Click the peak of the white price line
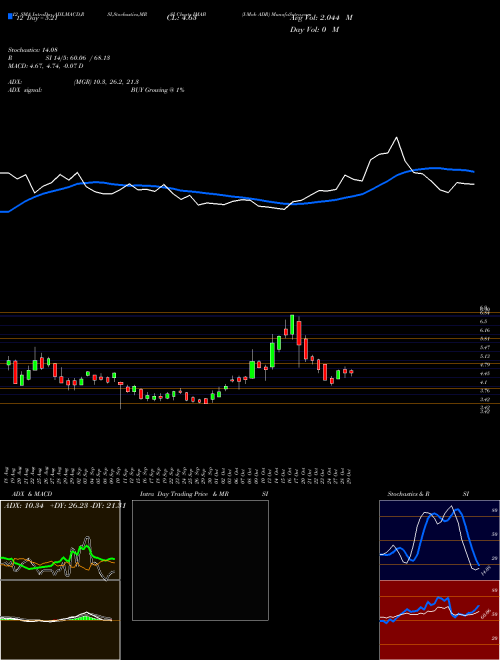Viewport: 500px width, 660px height. click(396, 137)
